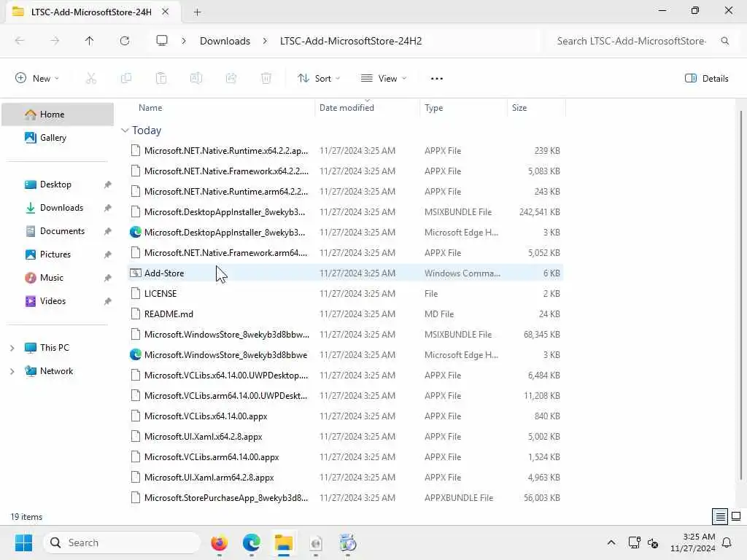The width and height of the screenshot is (747, 560).
Task: Click the Paste clipboard icon
Action: point(161,79)
